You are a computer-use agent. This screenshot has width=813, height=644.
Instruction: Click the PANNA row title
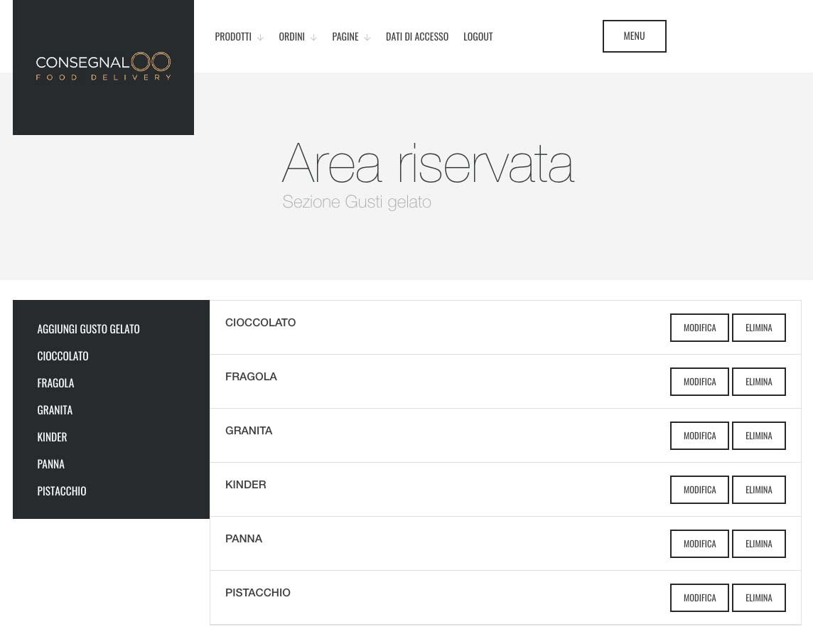tap(244, 538)
